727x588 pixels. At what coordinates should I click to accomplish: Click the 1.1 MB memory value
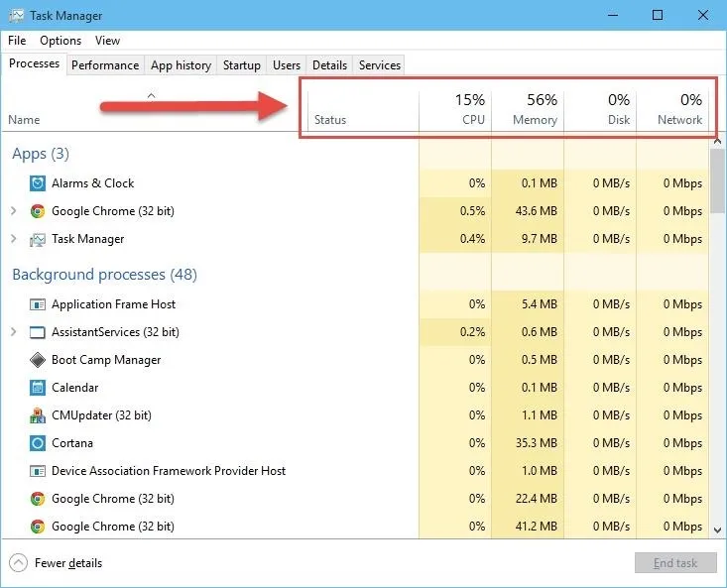point(540,415)
